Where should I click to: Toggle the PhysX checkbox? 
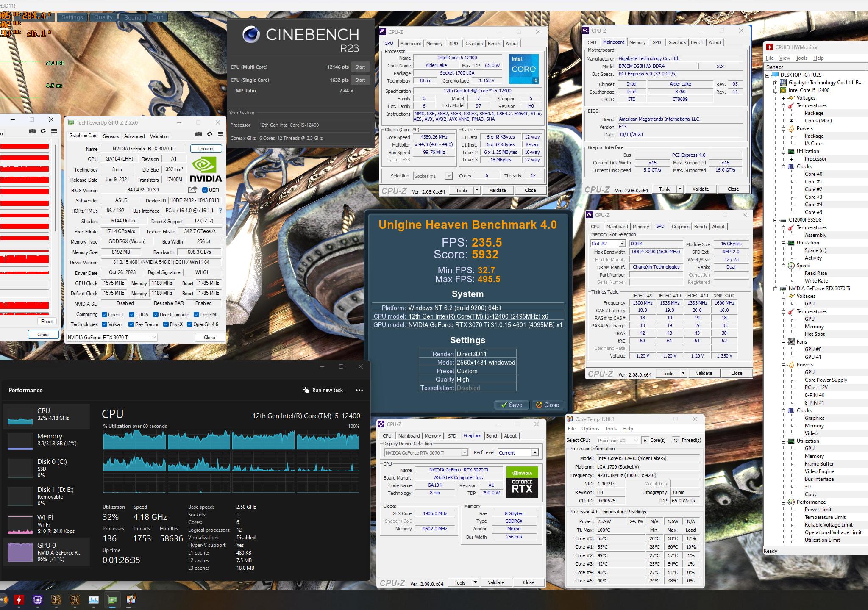point(166,324)
